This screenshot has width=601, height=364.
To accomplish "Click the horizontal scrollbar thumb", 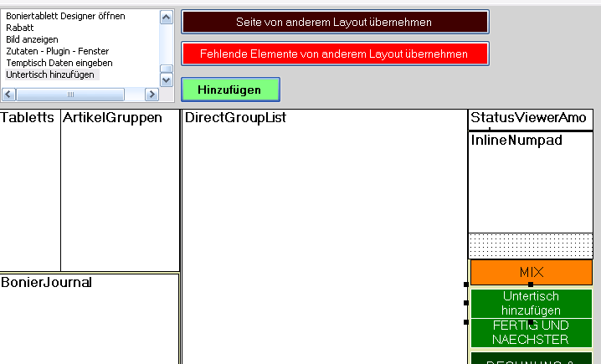I will point(70,94).
